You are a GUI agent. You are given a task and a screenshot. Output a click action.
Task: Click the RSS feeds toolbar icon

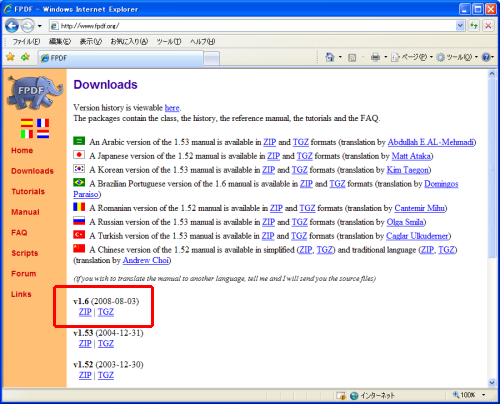[352, 58]
